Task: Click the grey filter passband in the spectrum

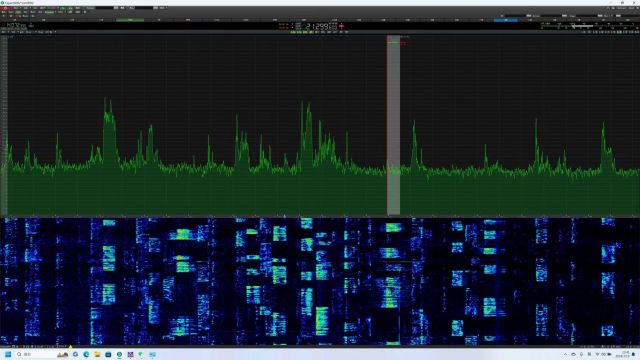Action: pyautogui.click(x=393, y=125)
